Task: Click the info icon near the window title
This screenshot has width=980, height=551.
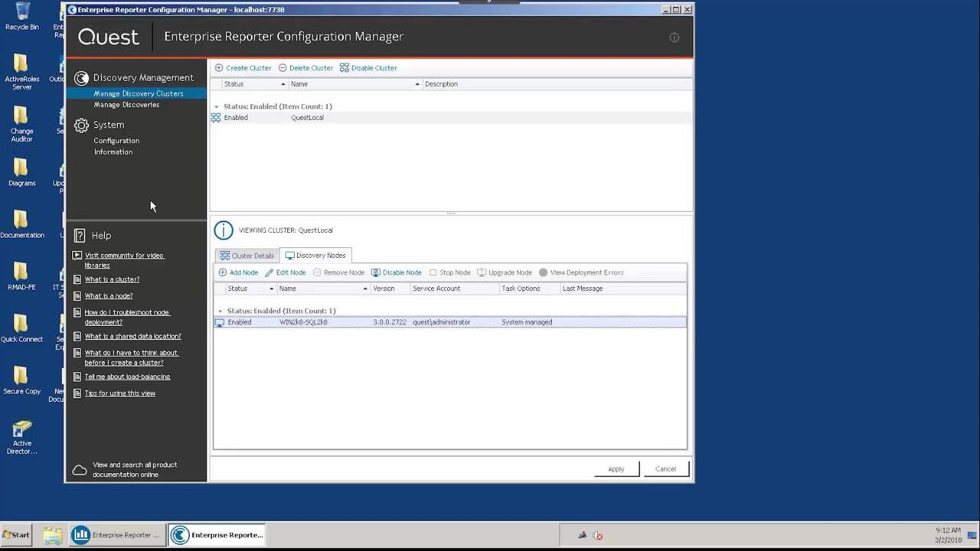Action: (674, 37)
